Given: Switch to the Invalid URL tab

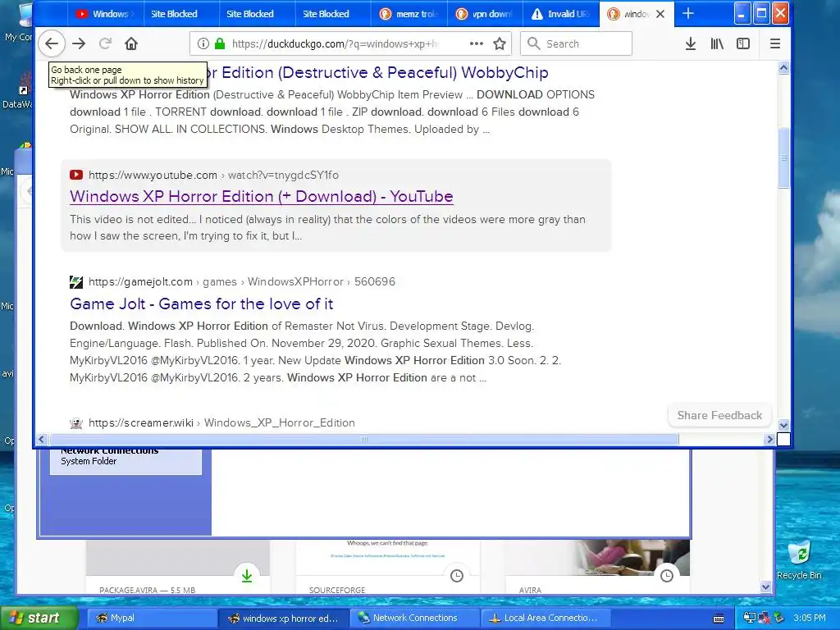Looking at the screenshot, I should click(x=561, y=14).
